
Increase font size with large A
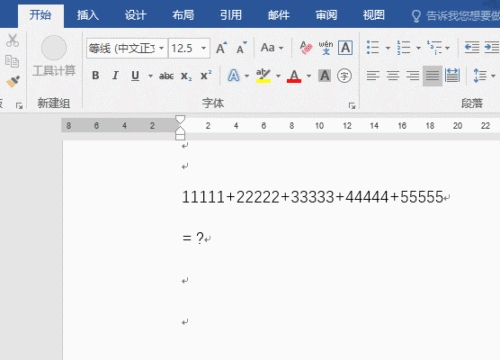(221, 48)
